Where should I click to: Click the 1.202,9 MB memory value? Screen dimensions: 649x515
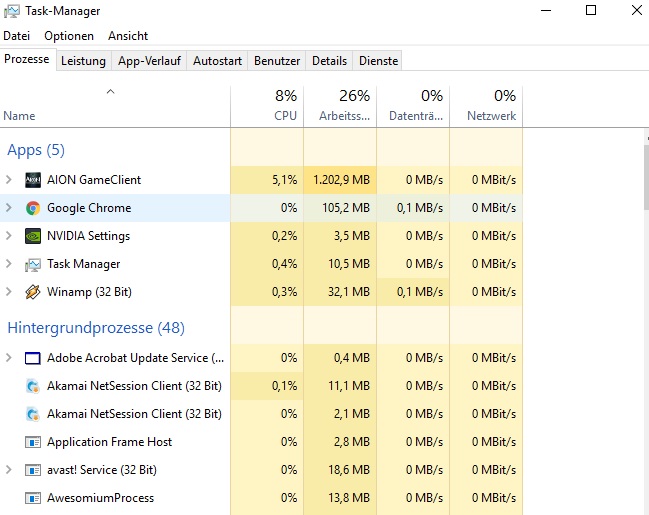[341, 180]
